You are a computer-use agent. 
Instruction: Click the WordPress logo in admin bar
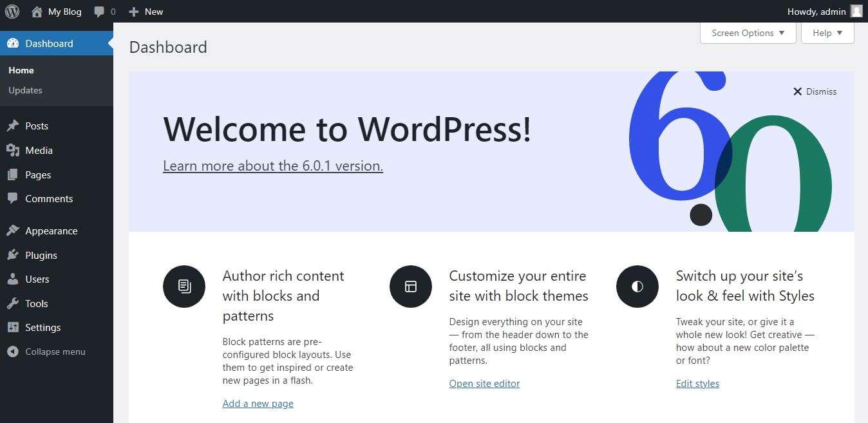click(12, 12)
